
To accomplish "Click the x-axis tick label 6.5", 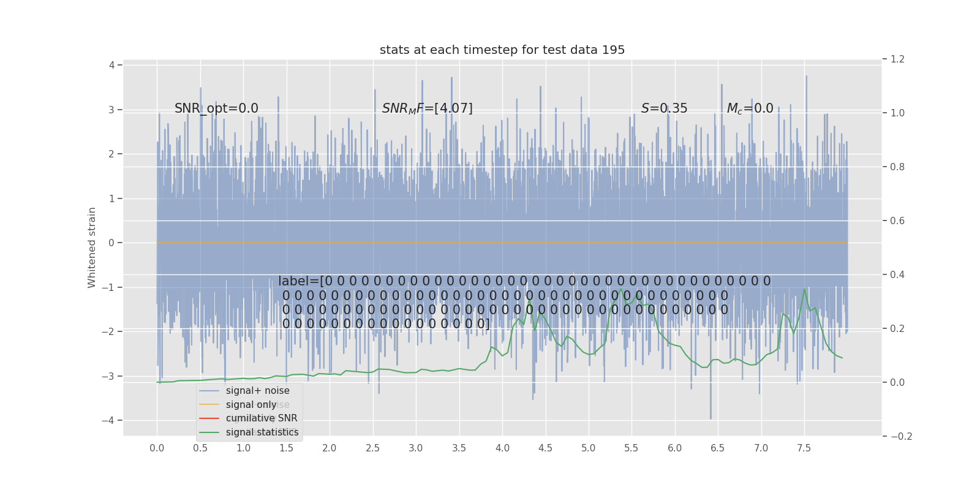I will (x=718, y=448).
